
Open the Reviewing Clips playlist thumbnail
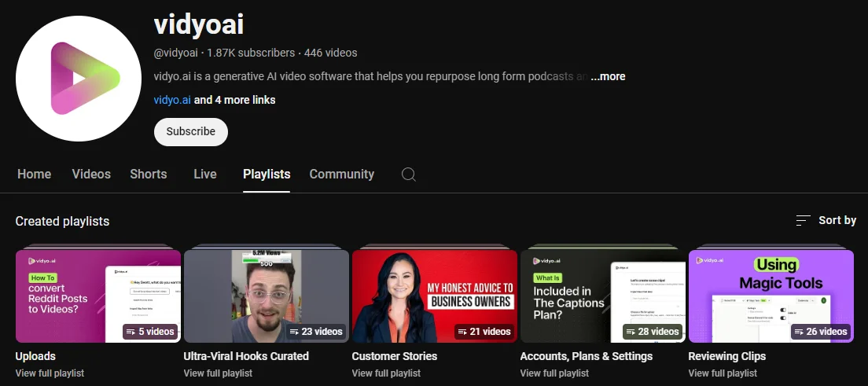(x=771, y=296)
